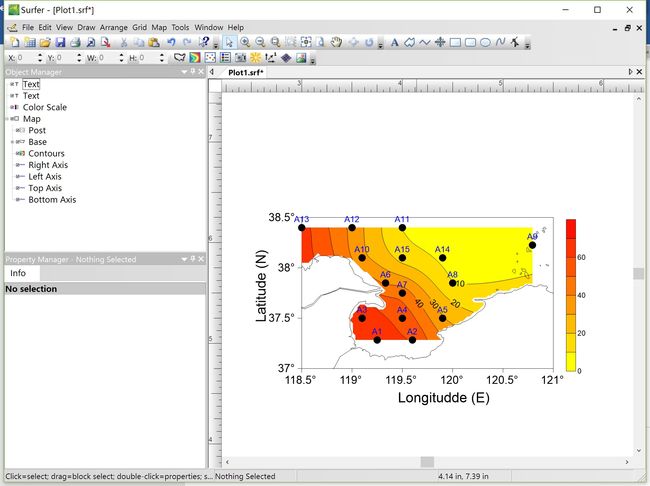Redo the last undone action
650x486 pixels.
(x=187, y=42)
